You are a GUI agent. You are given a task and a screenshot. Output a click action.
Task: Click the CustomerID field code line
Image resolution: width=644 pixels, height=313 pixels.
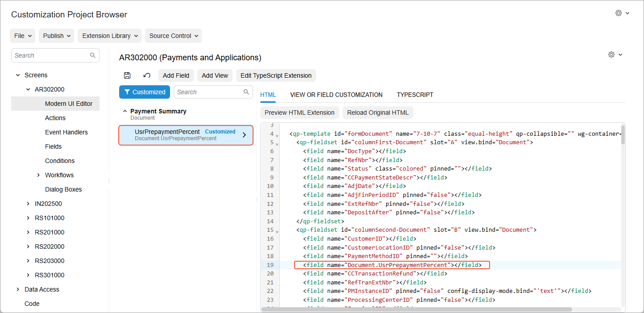[360, 238]
